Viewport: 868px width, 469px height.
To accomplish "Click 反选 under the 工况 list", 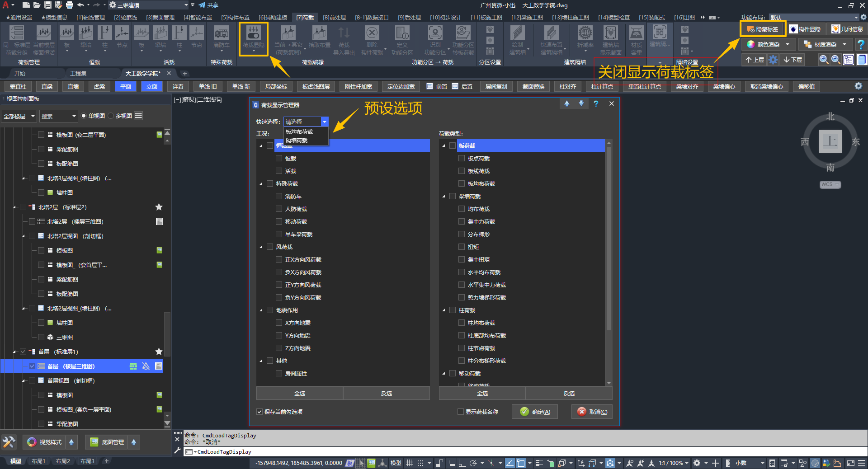I will pos(387,393).
